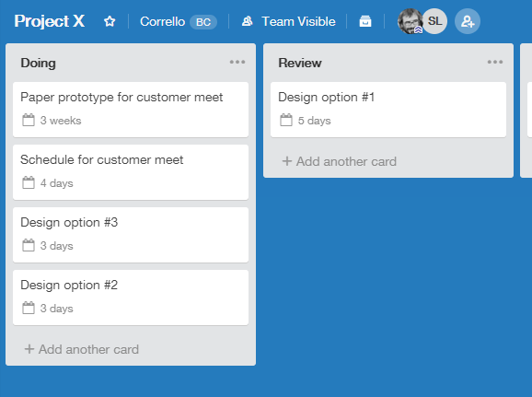532x397 pixels.
Task: Open the archive box icon in the header
Action: [365, 21]
